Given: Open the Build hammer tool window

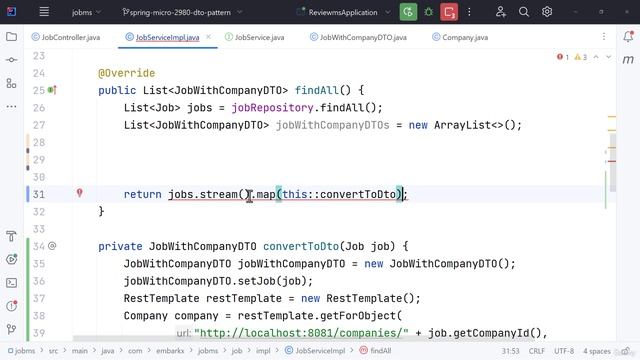Looking at the screenshot, I should (11, 236).
